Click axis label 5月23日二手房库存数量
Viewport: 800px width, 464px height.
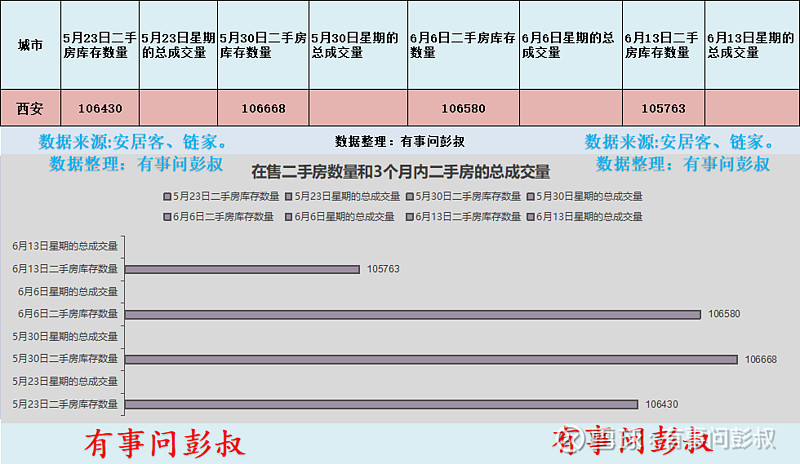(65, 404)
